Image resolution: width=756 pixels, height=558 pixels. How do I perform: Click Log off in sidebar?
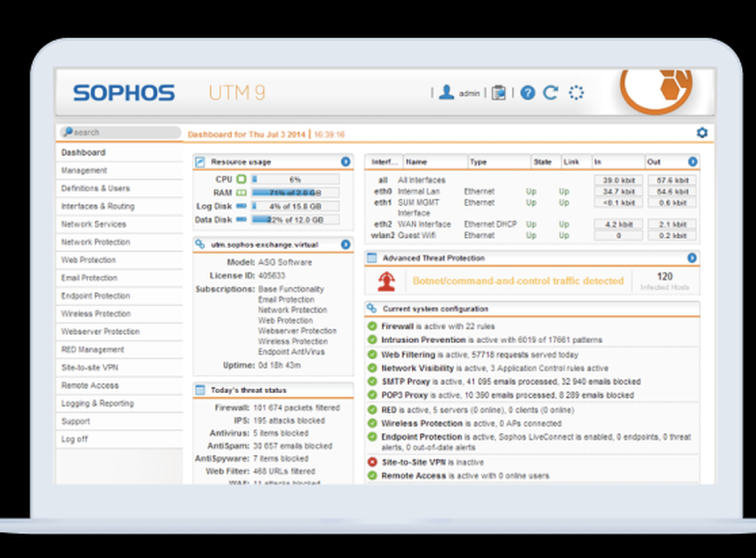(119, 439)
